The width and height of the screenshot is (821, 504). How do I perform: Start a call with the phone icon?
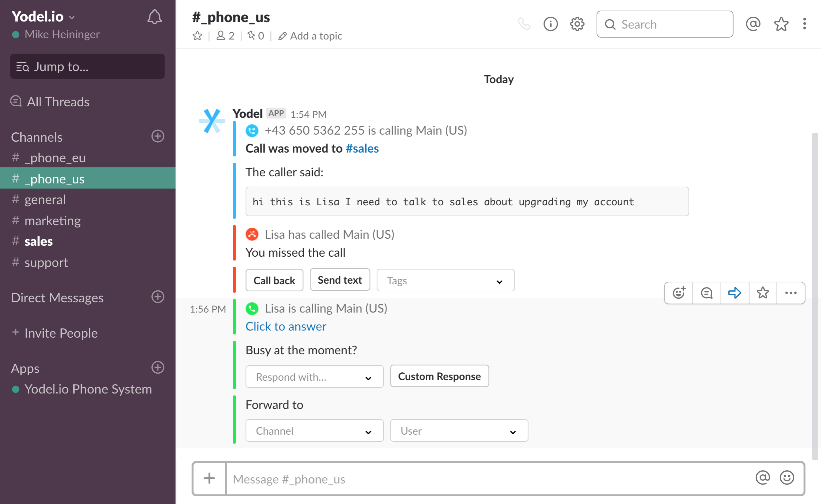(x=524, y=24)
